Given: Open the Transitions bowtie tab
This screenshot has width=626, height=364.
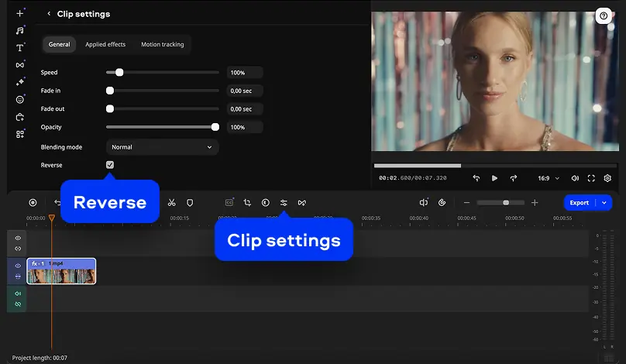Looking at the screenshot, I should tap(19, 65).
